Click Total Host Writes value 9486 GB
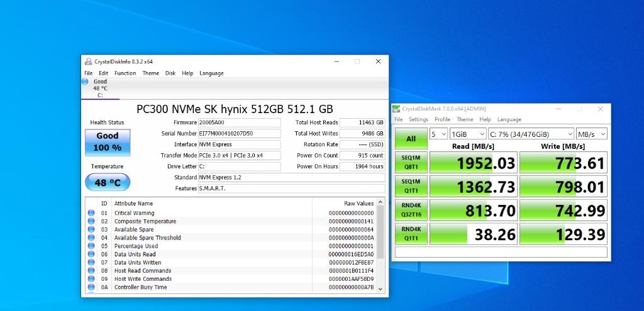The width and height of the screenshot is (644, 311). pos(363,133)
